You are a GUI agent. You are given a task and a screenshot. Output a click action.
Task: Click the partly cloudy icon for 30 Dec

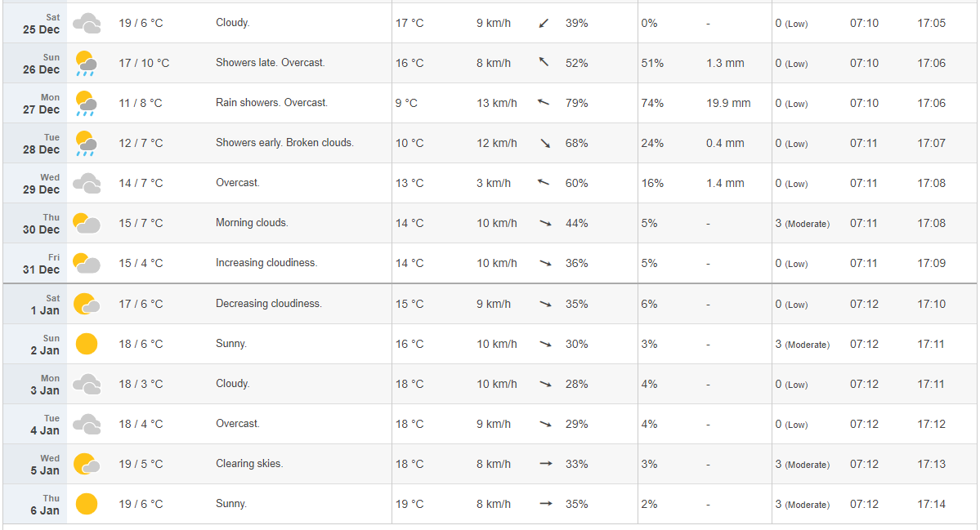point(86,223)
